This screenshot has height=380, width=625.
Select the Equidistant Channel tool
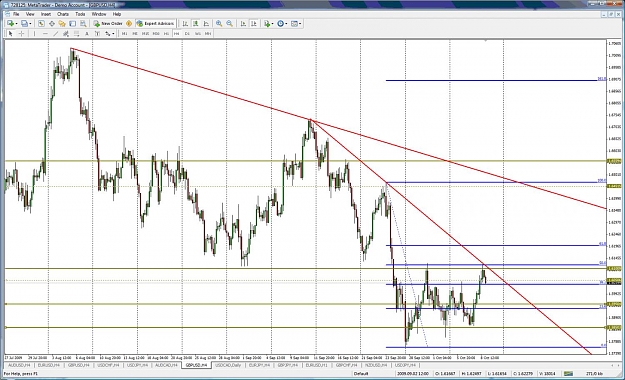66,33
